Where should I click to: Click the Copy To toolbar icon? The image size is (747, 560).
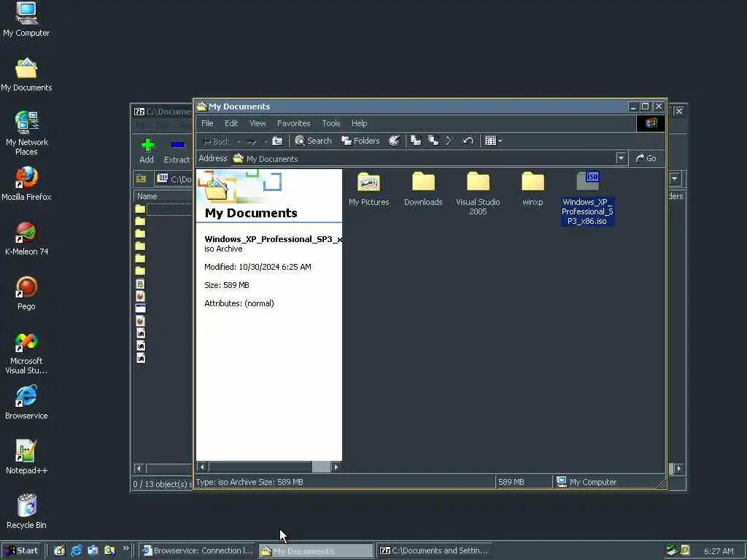click(x=433, y=141)
